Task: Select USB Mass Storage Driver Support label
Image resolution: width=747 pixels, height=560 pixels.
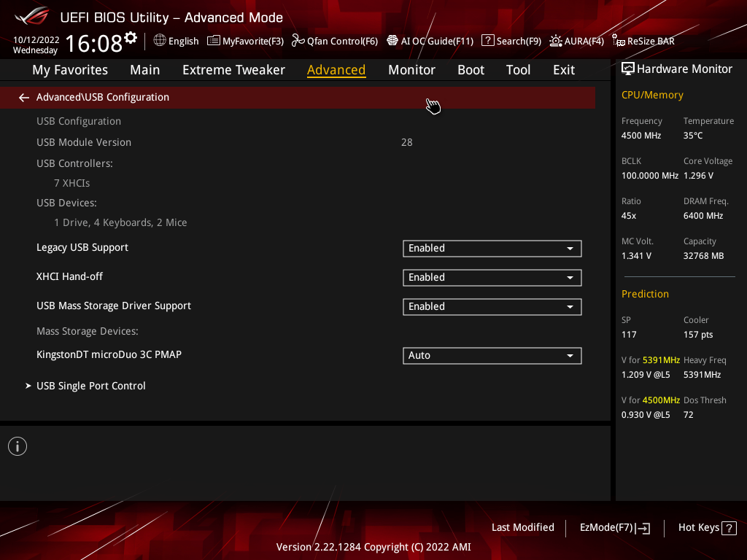Action: point(114,306)
